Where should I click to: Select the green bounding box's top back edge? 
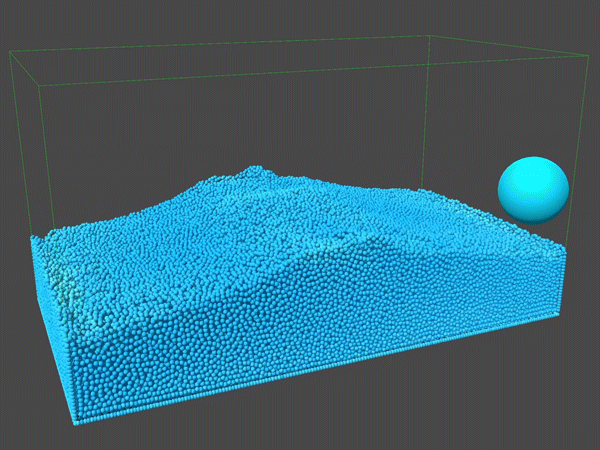pos(220,42)
